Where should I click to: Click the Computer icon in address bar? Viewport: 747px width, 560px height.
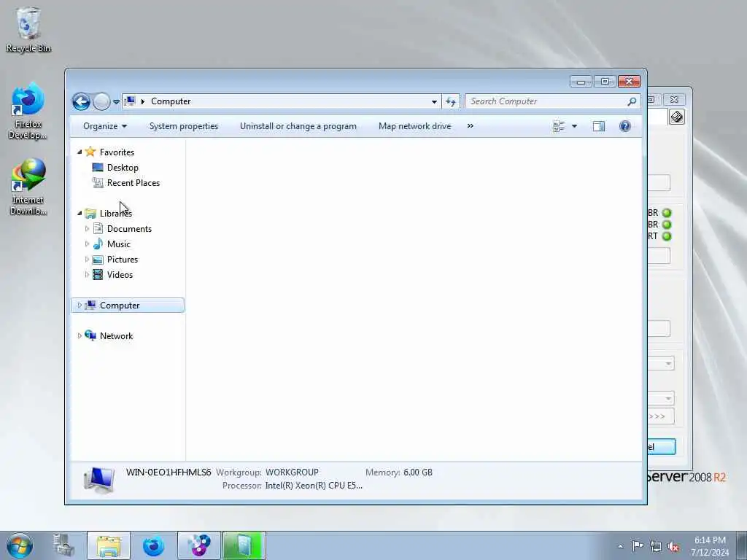(x=130, y=101)
